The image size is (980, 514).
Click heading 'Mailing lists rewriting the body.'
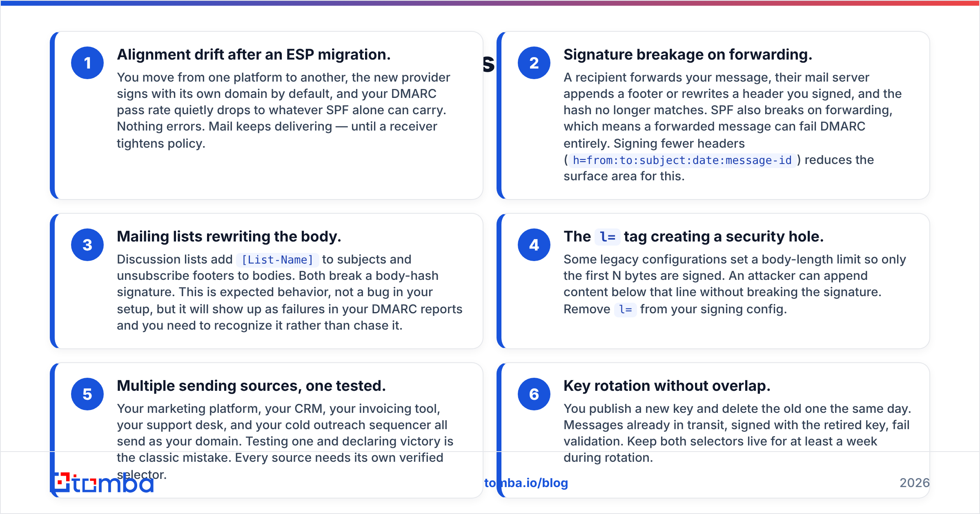229,237
